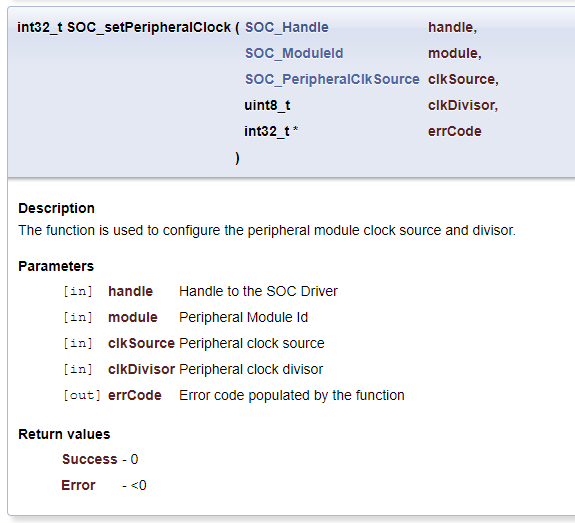The image size is (575, 523).
Task: Click the handle entry in parameters list
Action: [131, 291]
